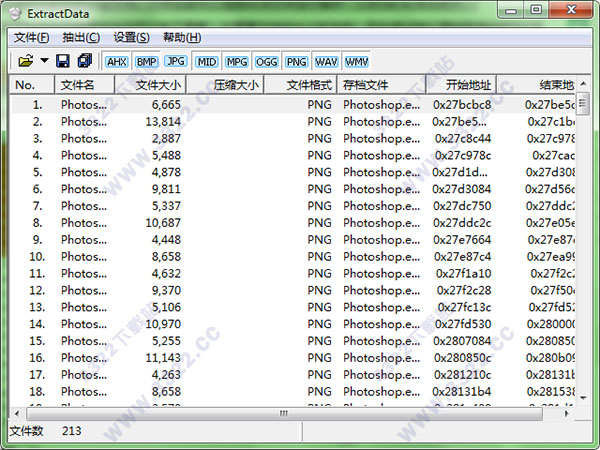This screenshot has height=450, width=600.
Task: Click archive file cell in row 17
Action: (382, 374)
